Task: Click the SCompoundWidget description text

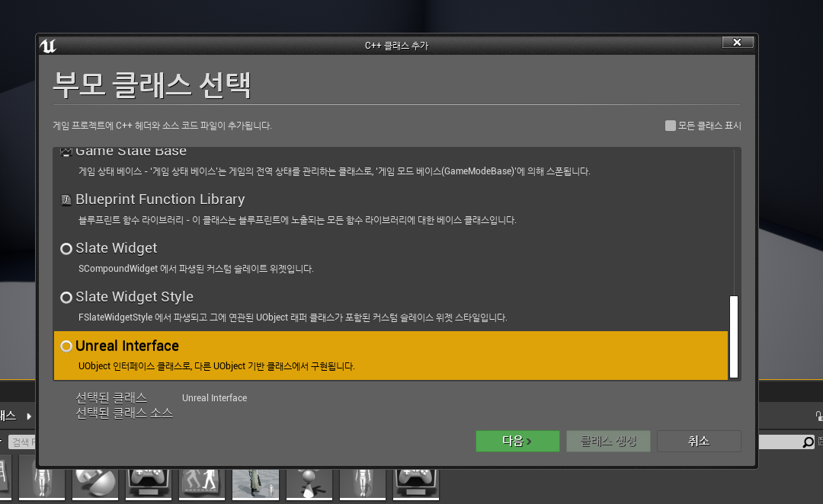Action: point(196,269)
